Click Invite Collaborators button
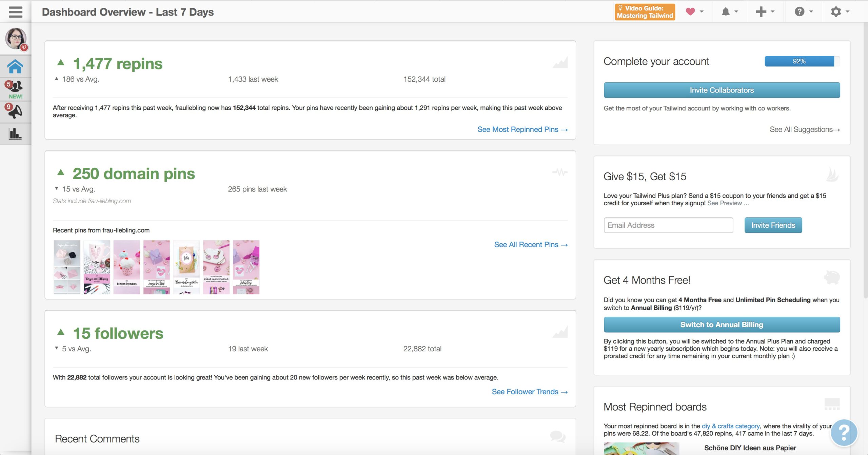This screenshot has height=455, width=868. pyautogui.click(x=722, y=90)
